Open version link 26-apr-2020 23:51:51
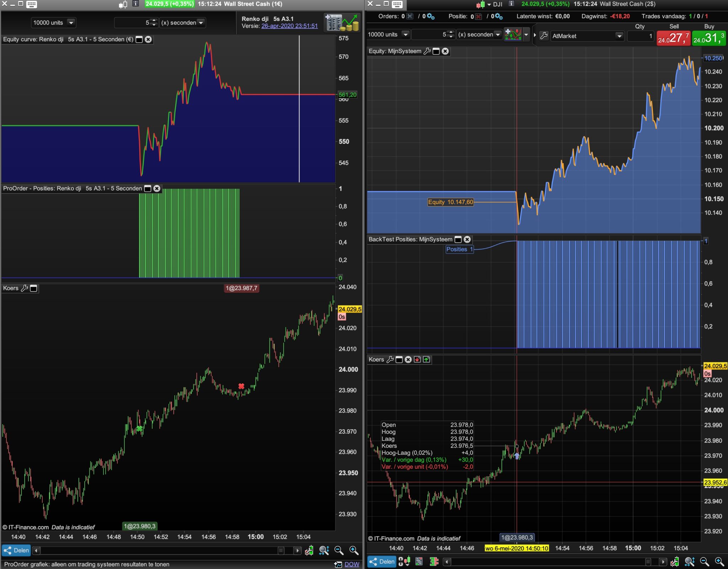This screenshot has height=569, width=728. [x=289, y=26]
